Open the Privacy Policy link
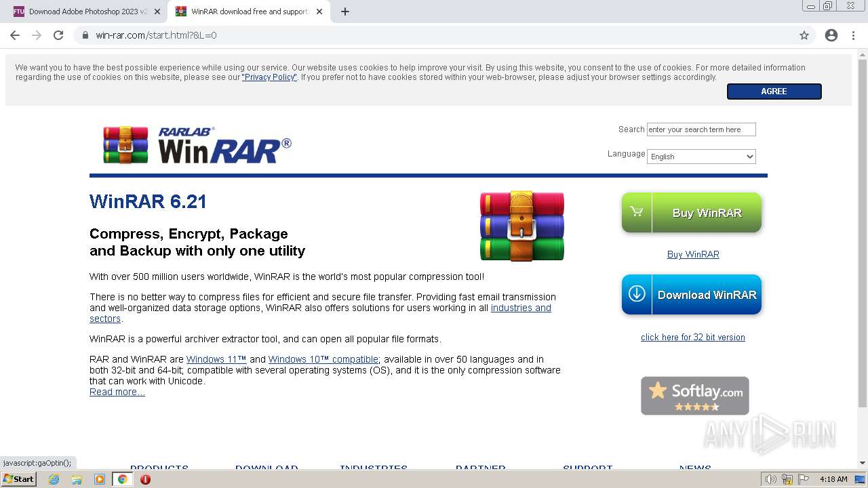The width and height of the screenshot is (868, 488). (269, 77)
